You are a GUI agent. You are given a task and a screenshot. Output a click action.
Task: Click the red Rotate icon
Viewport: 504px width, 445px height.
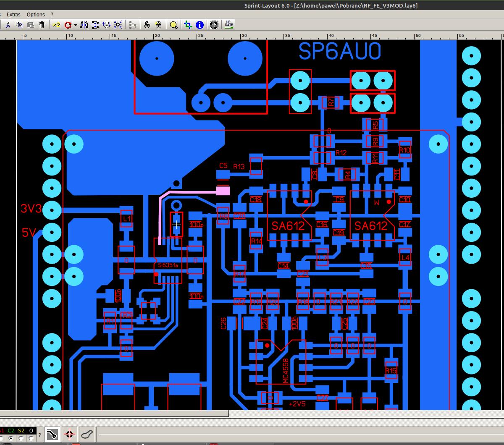(68, 25)
